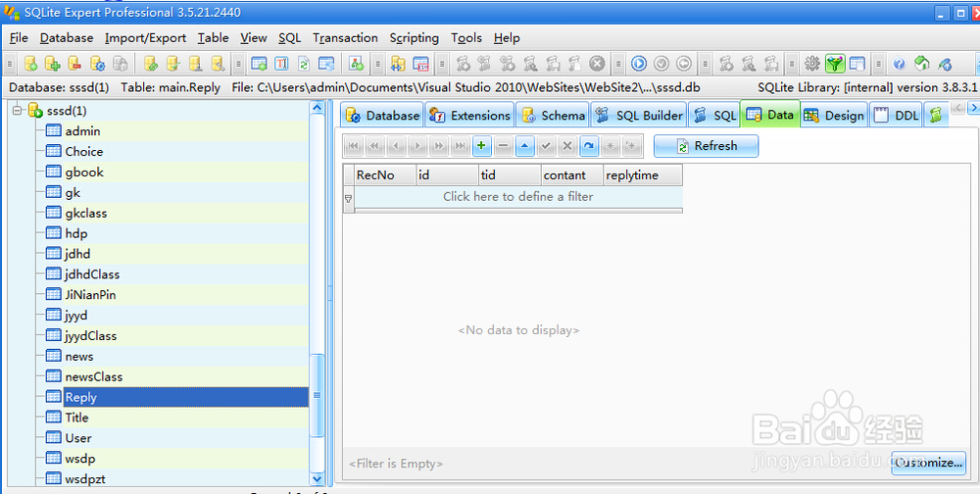
Task: Select the User table in the tree
Action: (x=78, y=438)
